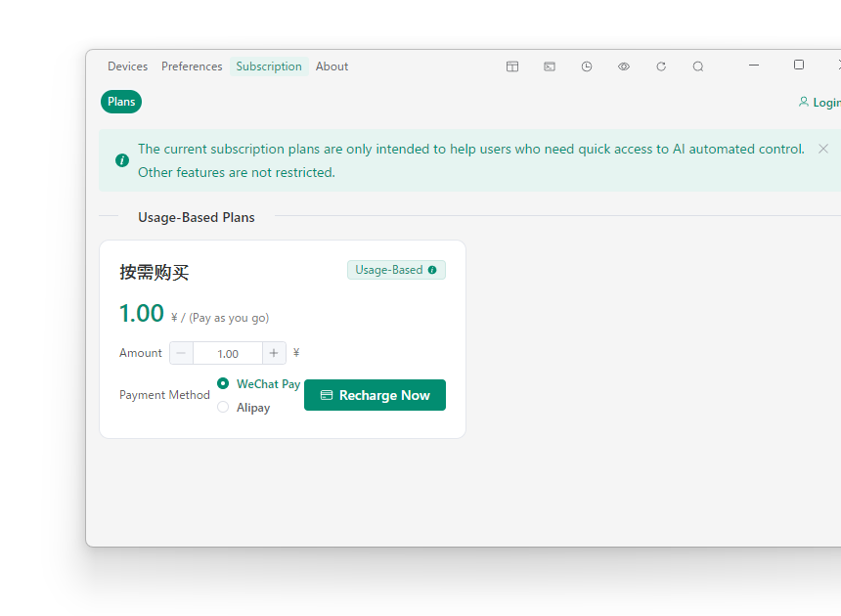This screenshot has width=841, height=616.
Task: Click the Login link
Action: tap(819, 102)
